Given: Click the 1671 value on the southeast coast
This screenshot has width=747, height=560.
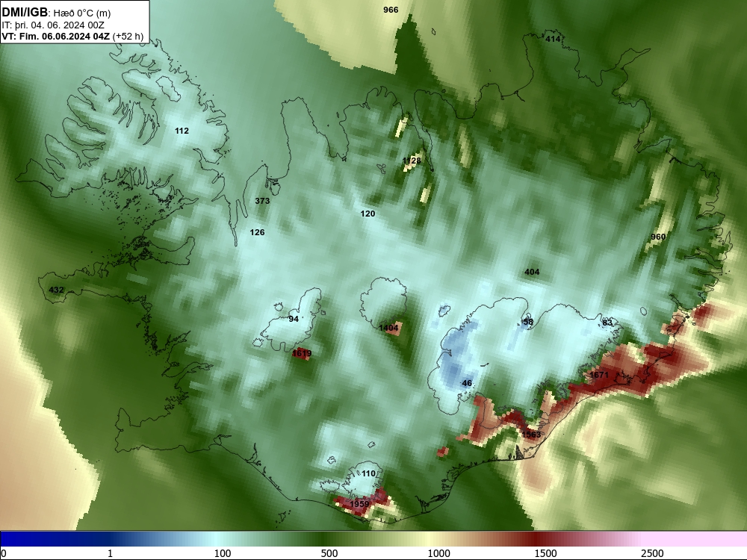Looking at the screenshot, I should (x=599, y=376).
